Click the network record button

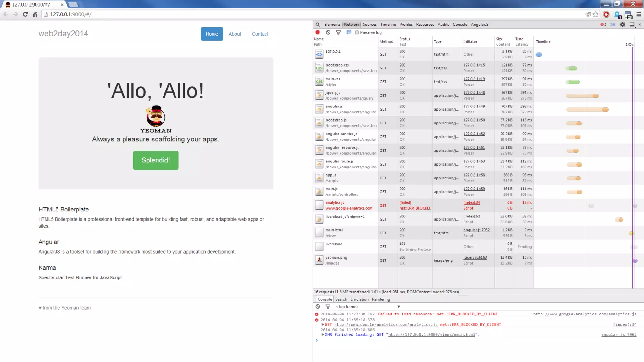(x=318, y=32)
